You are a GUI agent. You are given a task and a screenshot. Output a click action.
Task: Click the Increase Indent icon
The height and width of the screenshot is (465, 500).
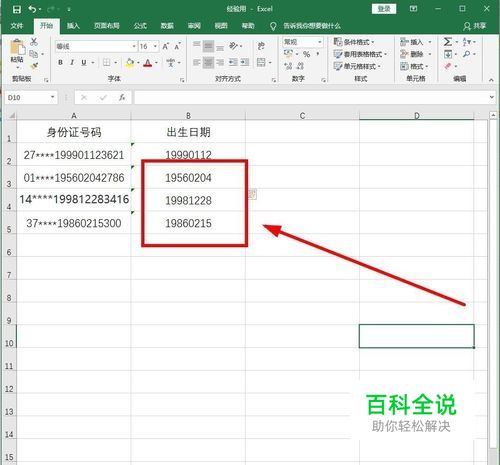point(245,62)
